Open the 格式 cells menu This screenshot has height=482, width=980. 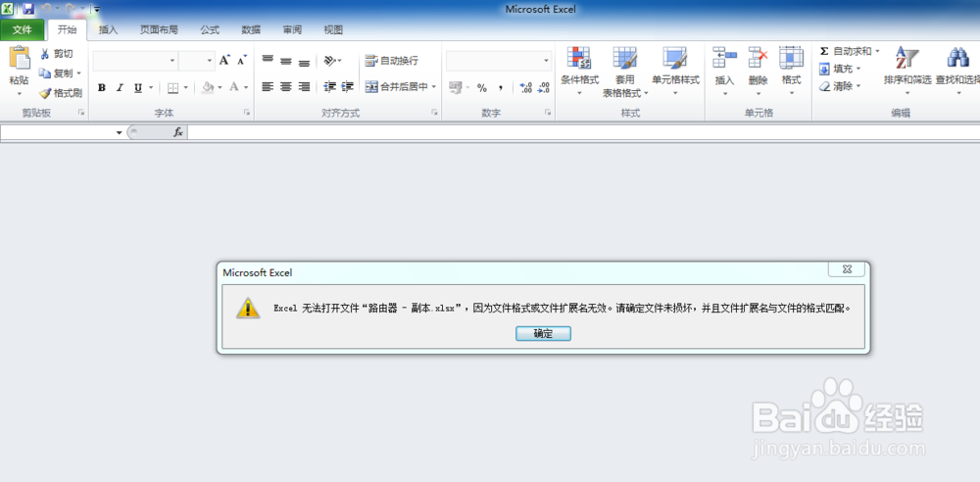[x=791, y=72]
